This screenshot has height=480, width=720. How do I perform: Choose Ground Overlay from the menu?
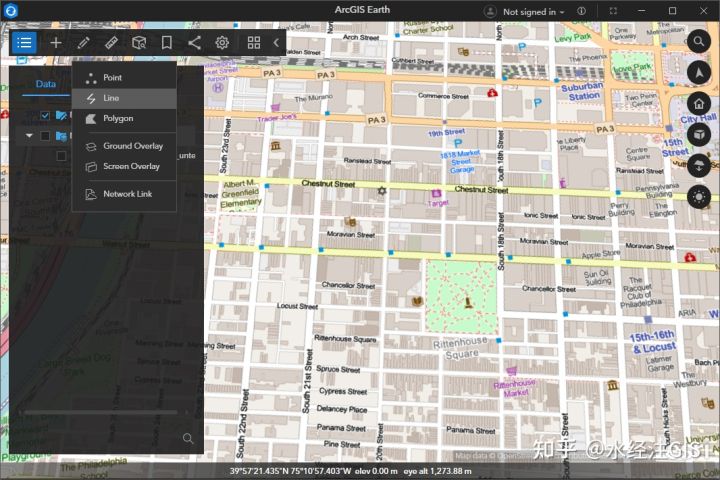(124, 146)
